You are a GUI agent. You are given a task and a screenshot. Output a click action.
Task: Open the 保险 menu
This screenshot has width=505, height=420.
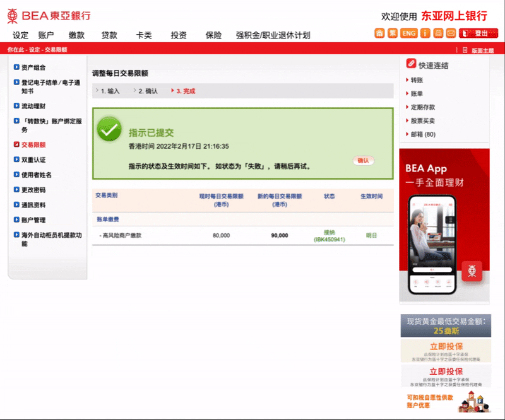(213, 35)
